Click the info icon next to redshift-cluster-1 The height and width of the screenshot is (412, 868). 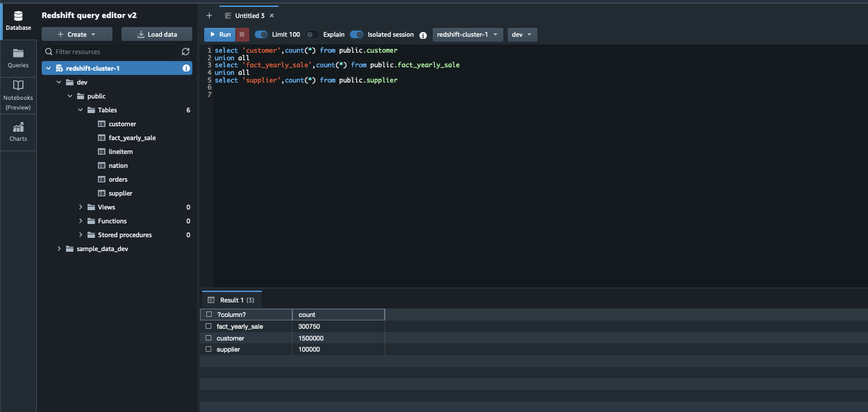(185, 68)
